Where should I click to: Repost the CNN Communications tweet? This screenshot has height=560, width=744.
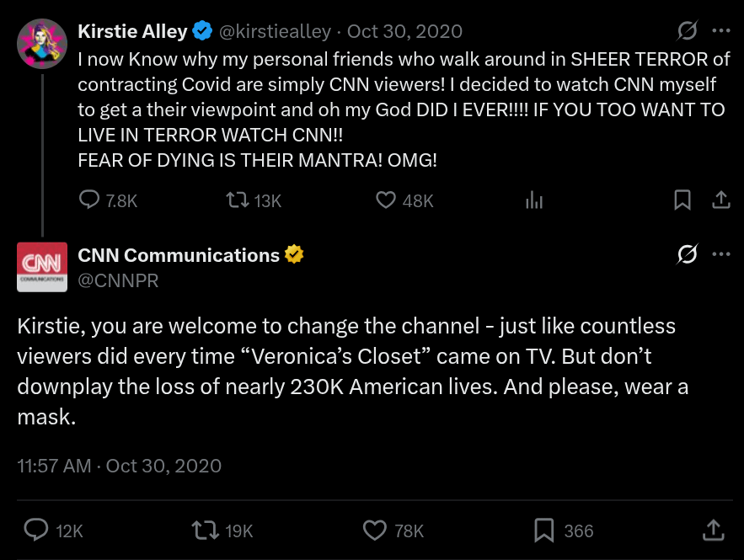click(x=205, y=530)
